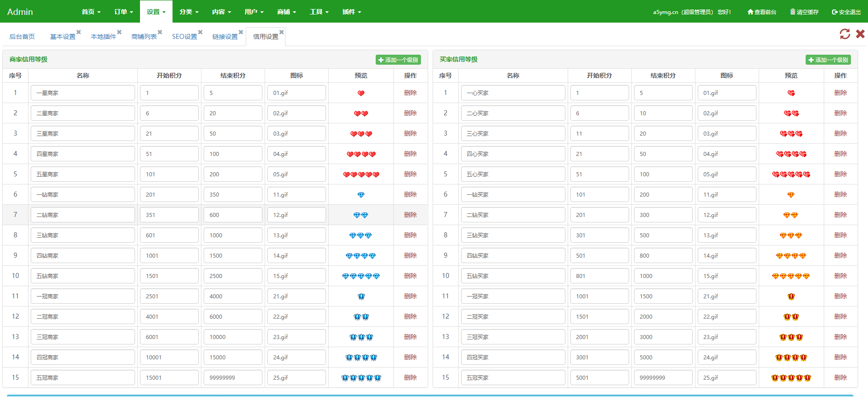The image size is (868, 410).
Task: Click the 五心买家 icon field 05.gif
Action: [x=727, y=174]
